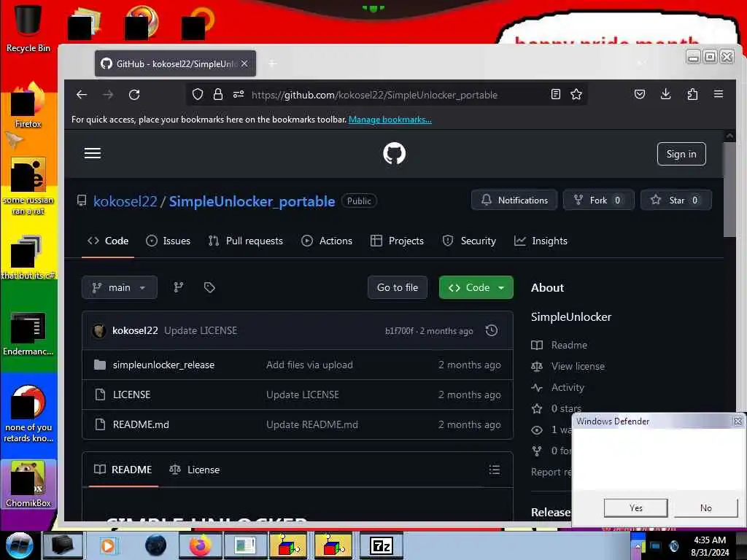Screen dimensions: 747x560
Task: Open the Activity link in About
Action: point(568,388)
